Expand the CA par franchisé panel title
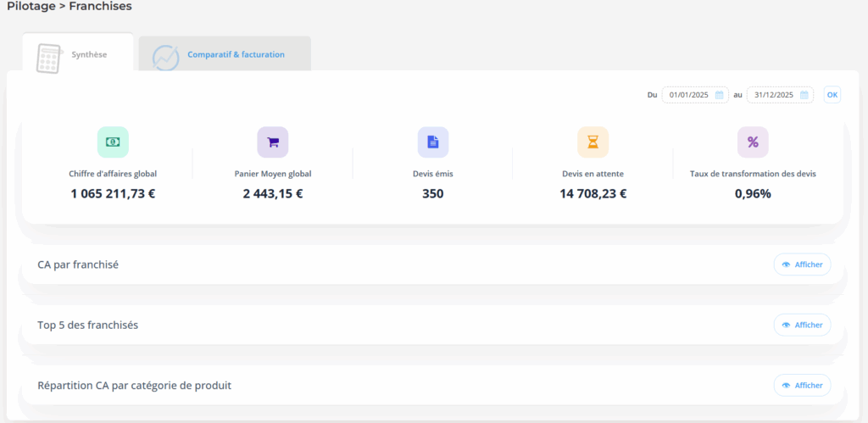This screenshot has width=868, height=423. [78, 264]
